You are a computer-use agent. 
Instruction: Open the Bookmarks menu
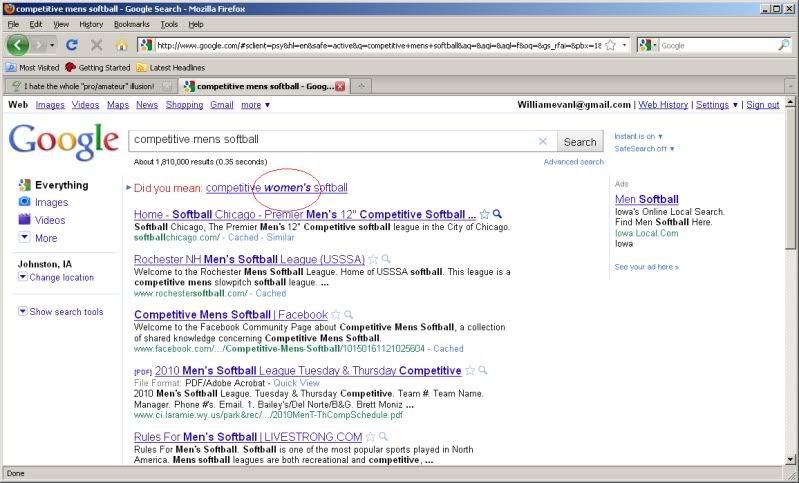(130, 24)
